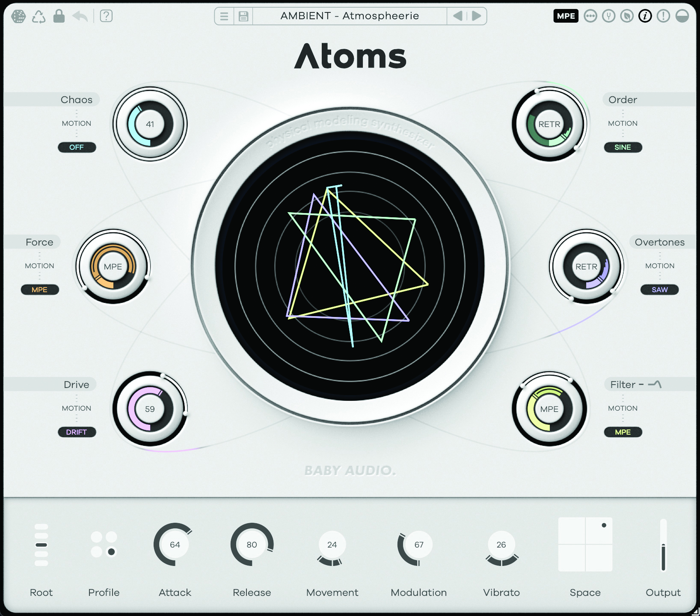Click the Force knob showing MPE
The height and width of the screenshot is (616, 700).
(x=113, y=267)
